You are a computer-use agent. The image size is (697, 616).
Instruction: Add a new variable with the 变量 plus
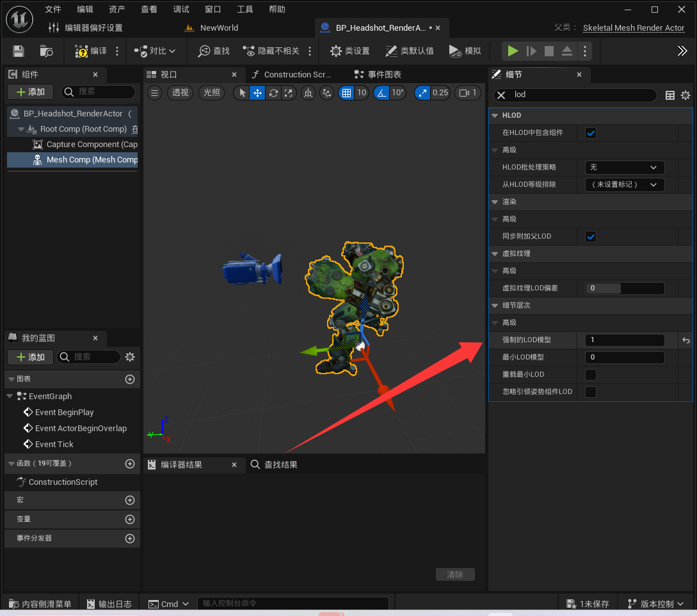[x=130, y=519]
